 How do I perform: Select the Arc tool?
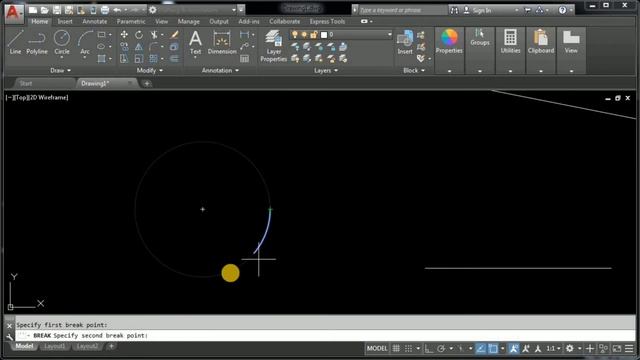click(85, 42)
